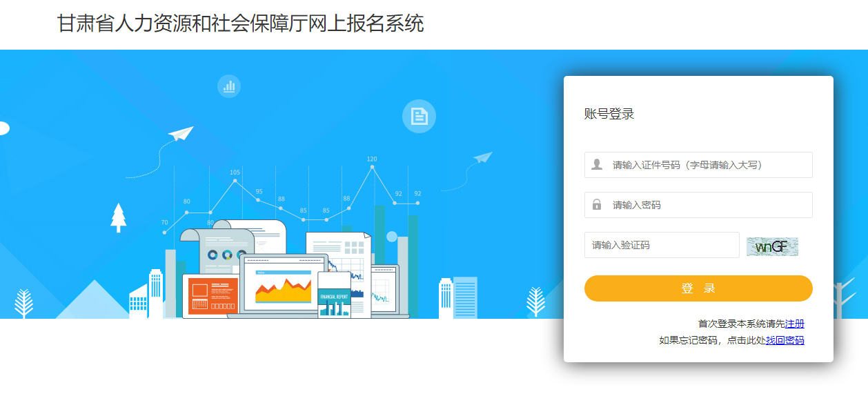Open the 注册 registration link
Viewport: 868px width, 394px height.
795,324
